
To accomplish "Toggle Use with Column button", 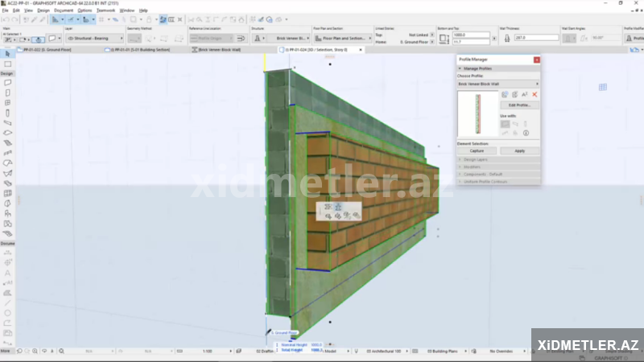I will [525, 123].
